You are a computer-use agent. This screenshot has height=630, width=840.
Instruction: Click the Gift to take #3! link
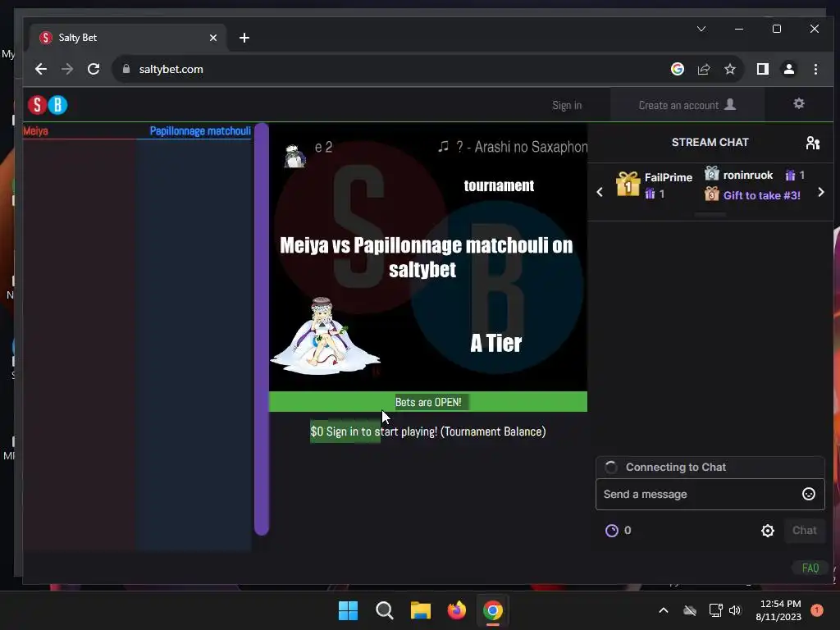762,195
